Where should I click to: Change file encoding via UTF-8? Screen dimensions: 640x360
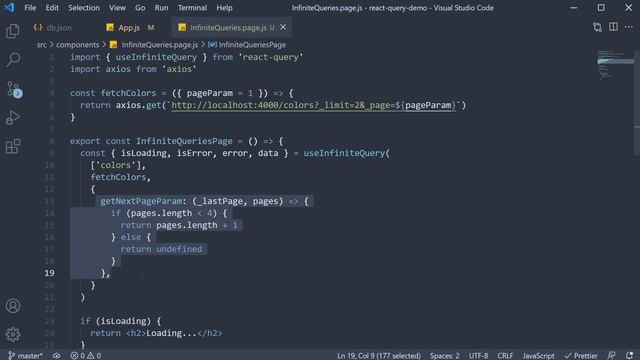pos(478,356)
